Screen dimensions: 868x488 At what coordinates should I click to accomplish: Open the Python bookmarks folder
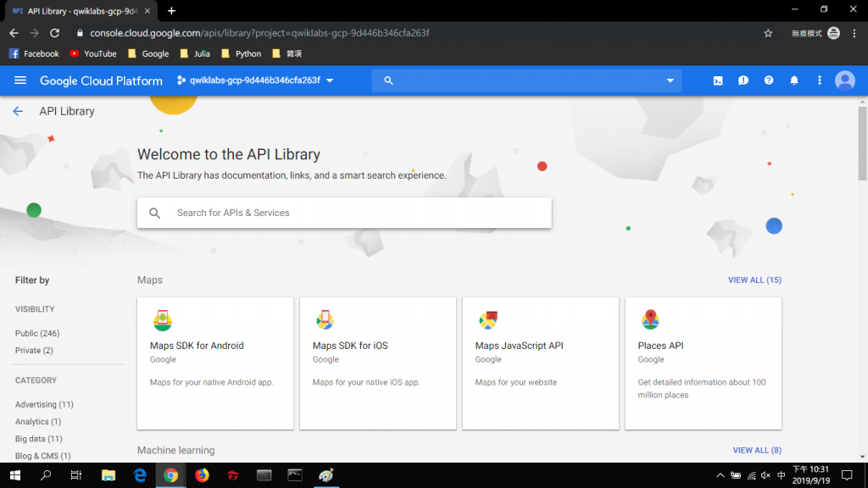tap(242, 53)
